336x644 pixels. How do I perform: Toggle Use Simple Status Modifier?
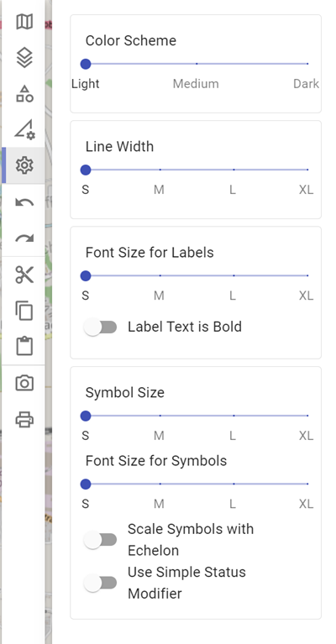(x=100, y=583)
